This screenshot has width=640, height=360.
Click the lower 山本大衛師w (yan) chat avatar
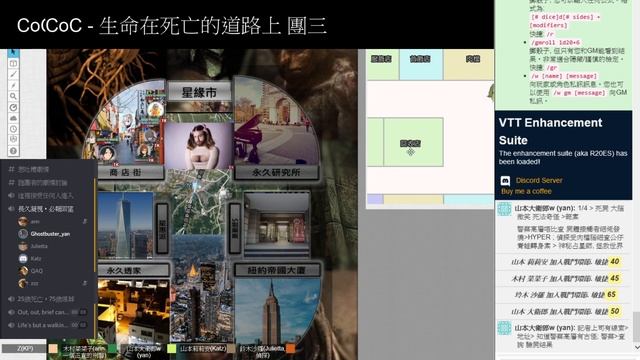[x=504, y=329]
